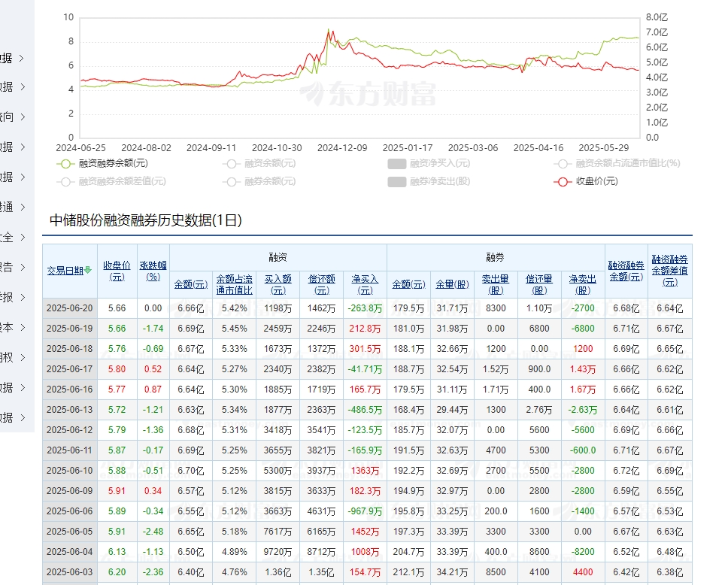728x585 pixels.
Task: Expand sidebar item ending 通 chevron
Action: point(21,207)
